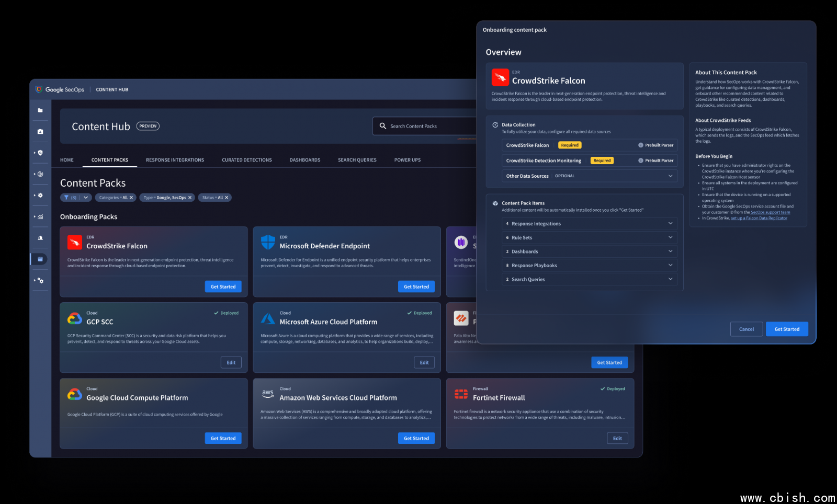Open the radar target icon in the sidebar

40,174
